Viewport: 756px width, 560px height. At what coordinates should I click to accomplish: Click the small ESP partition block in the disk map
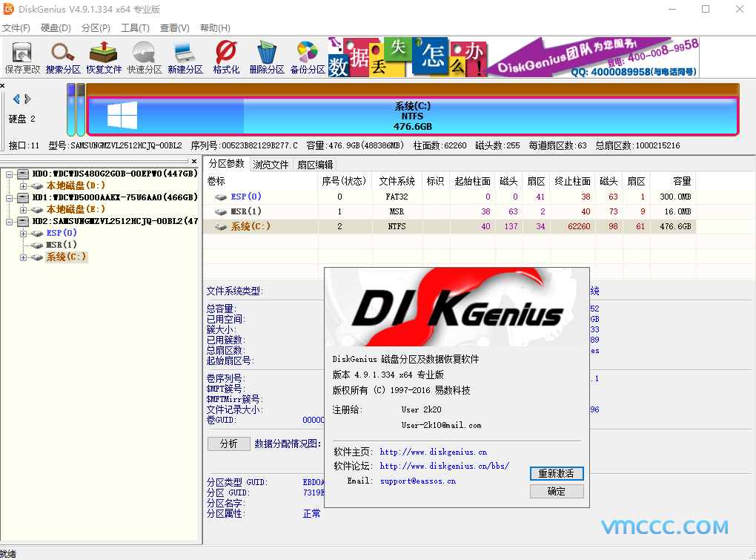click(71, 110)
